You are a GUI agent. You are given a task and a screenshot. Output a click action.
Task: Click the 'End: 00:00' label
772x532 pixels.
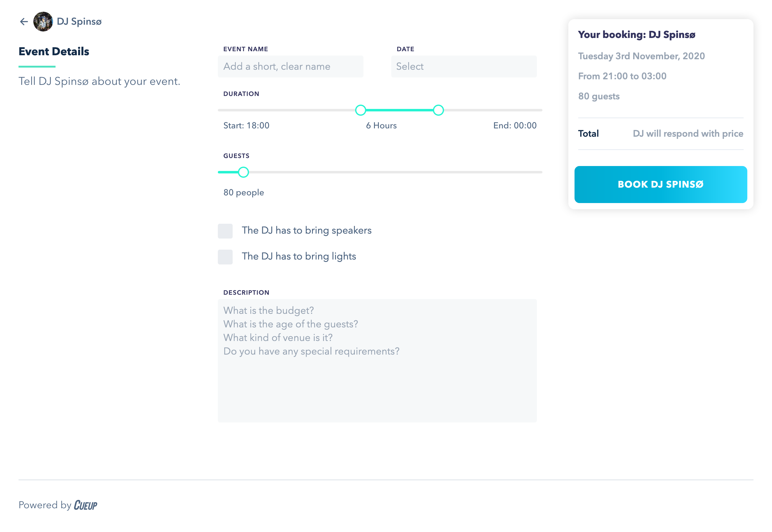[515, 126]
